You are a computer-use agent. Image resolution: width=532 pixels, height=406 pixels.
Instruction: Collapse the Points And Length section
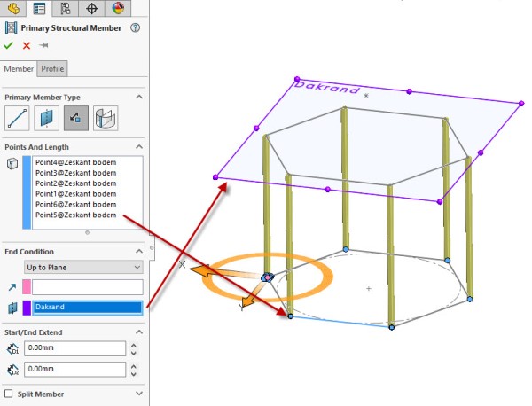pyautogui.click(x=139, y=147)
